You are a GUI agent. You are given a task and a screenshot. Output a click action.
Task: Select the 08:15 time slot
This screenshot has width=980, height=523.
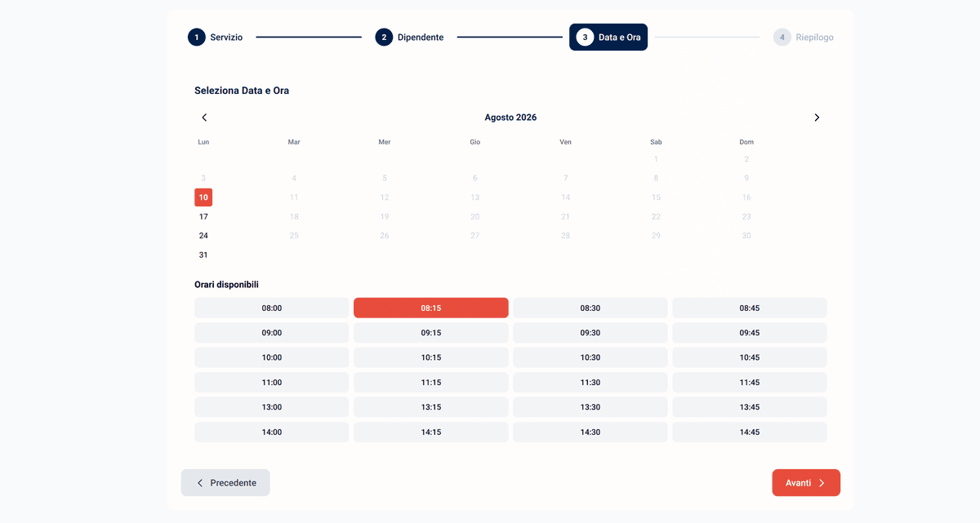coord(431,308)
